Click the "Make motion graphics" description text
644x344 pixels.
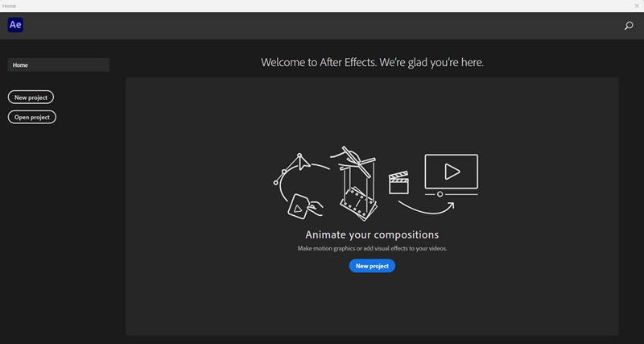[x=372, y=249]
